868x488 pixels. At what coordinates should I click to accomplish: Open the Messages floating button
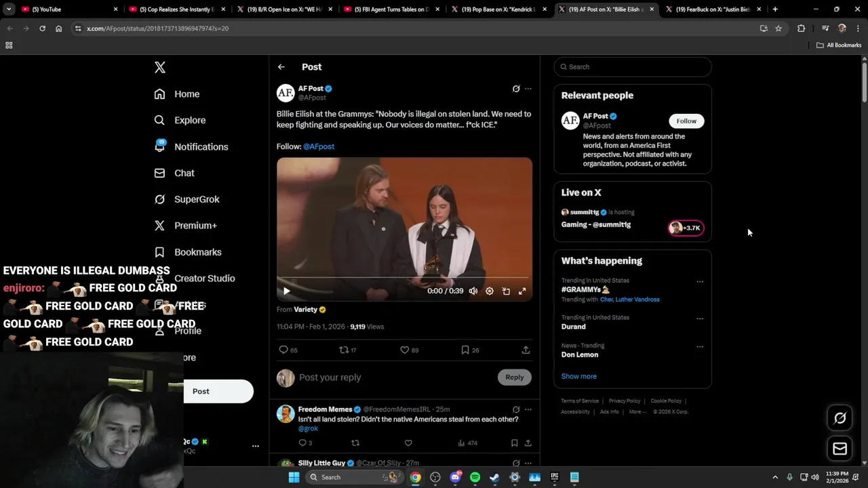[840, 449]
